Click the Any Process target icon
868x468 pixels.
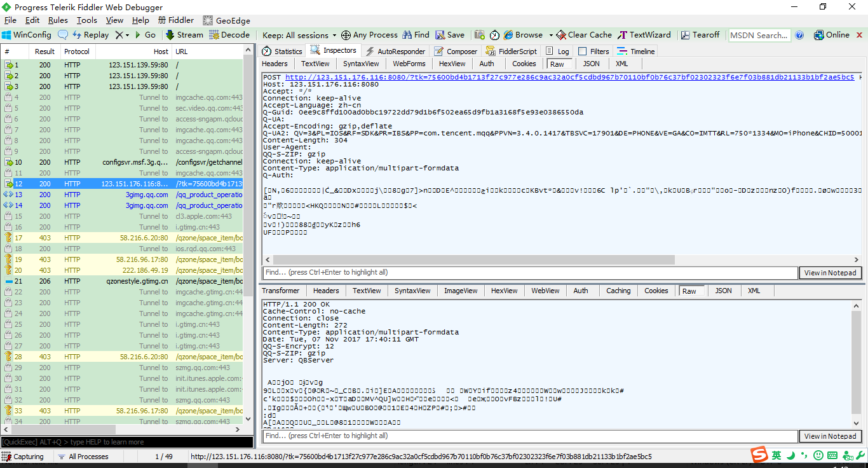[346, 35]
